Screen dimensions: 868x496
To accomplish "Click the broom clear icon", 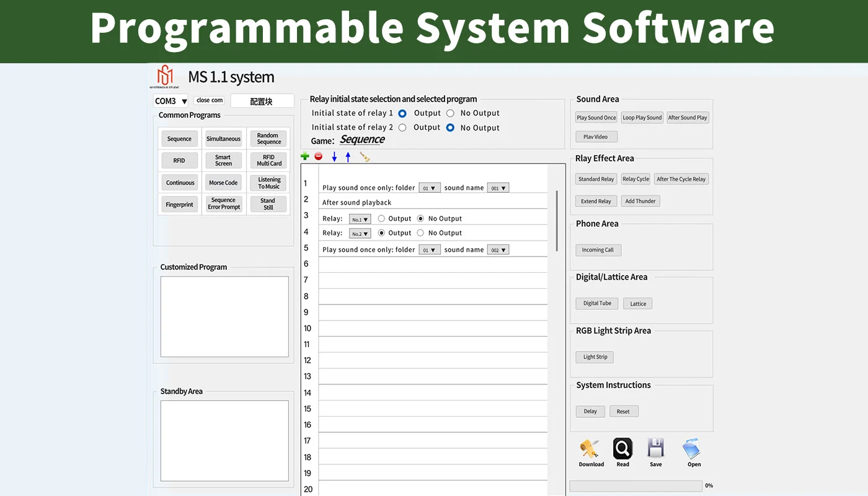I will click(x=365, y=157).
